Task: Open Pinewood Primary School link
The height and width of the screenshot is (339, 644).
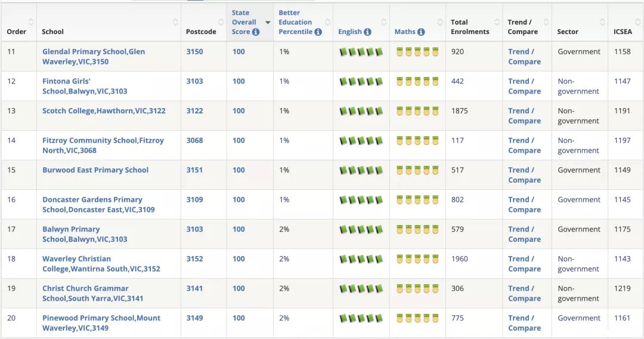Action: (101, 323)
